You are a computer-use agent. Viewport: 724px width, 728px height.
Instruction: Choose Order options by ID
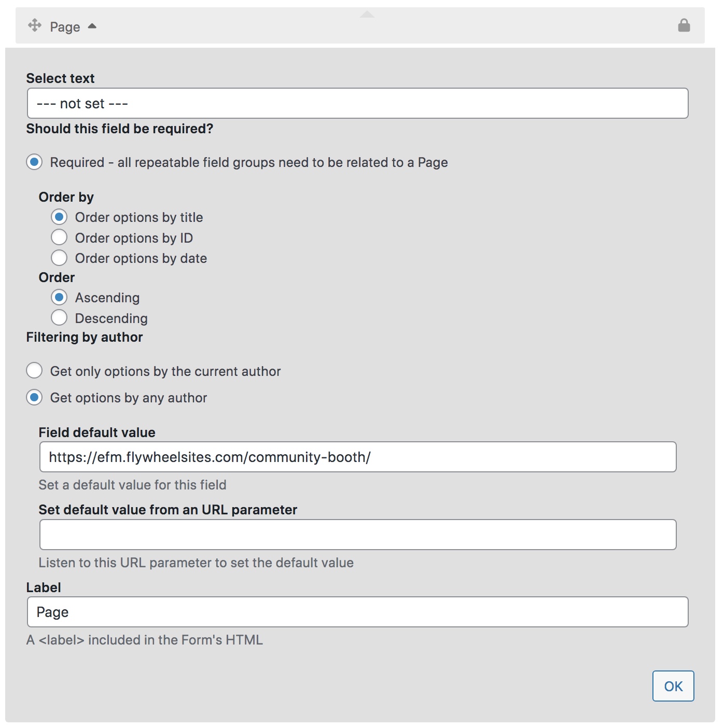(59, 237)
